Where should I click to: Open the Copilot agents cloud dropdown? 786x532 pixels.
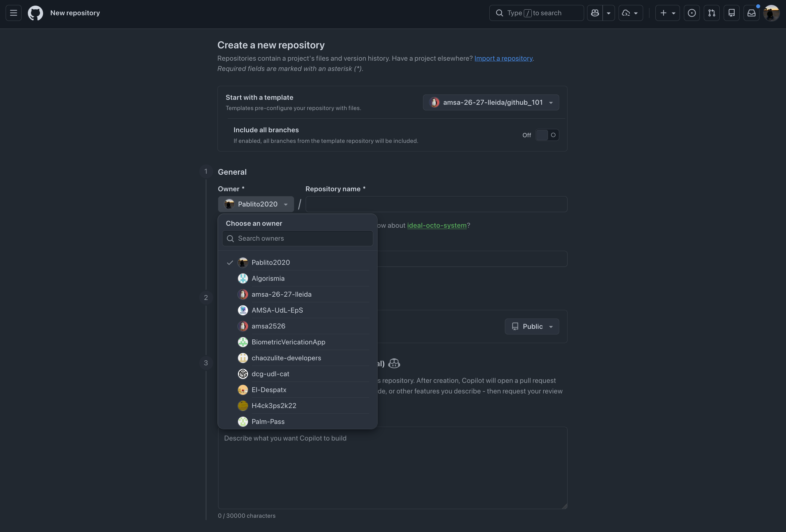pyautogui.click(x=631, y=13)
